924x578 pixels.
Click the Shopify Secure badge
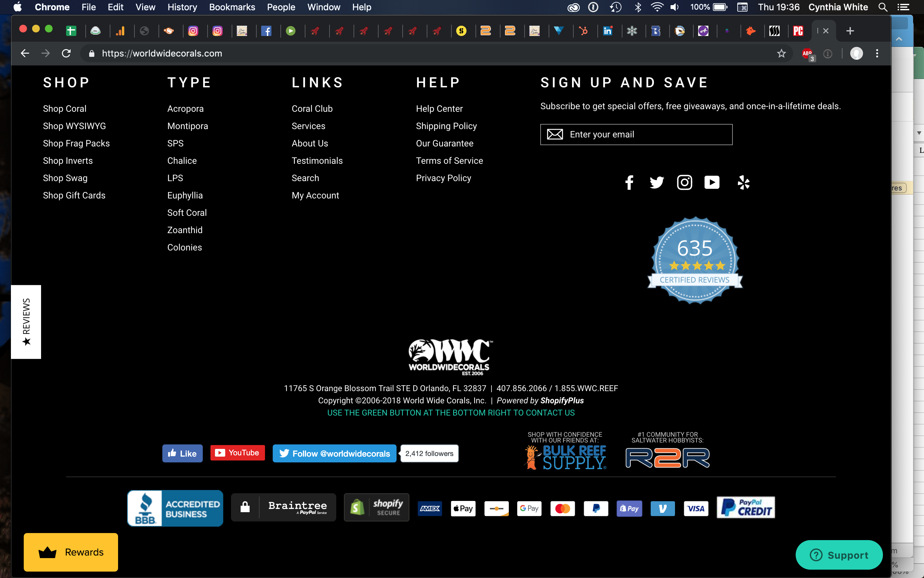tap(376, 507)
